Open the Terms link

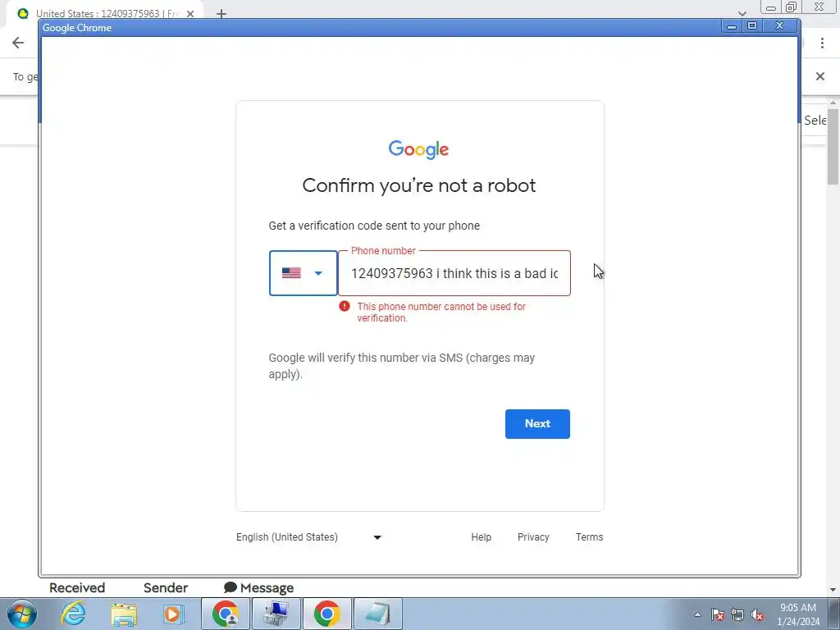click(x=589, y=536)
